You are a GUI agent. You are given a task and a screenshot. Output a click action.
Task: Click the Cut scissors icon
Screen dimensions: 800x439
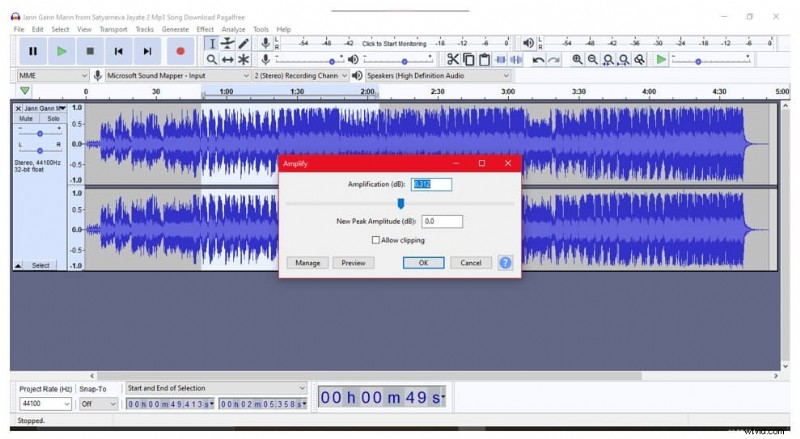453,60
